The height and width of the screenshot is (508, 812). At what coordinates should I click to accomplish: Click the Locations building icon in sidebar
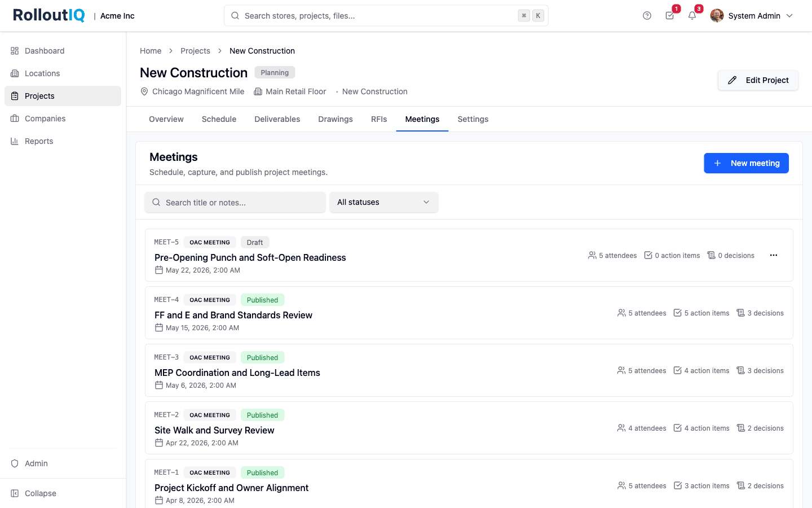pos(15,73)
